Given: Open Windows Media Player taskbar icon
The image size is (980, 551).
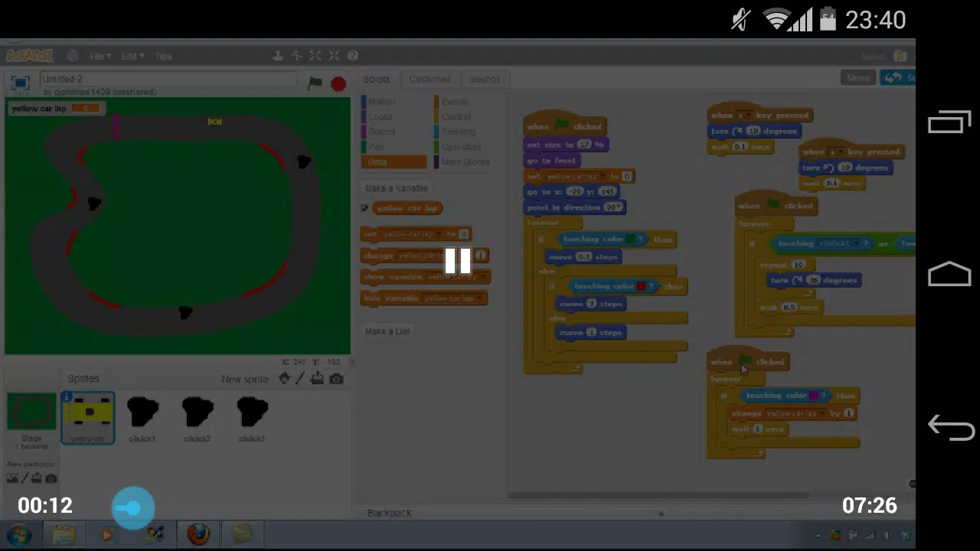Looking at the screenshot, I should tap(107, 535).
